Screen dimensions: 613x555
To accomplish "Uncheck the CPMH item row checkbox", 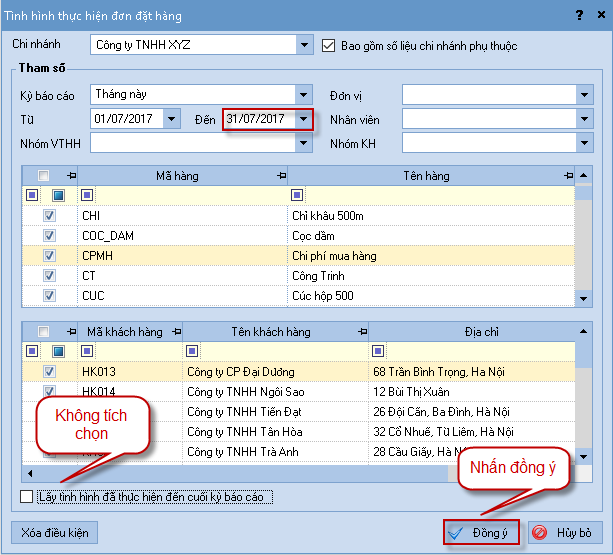I will pyautogui.click(x=48, y=256).
